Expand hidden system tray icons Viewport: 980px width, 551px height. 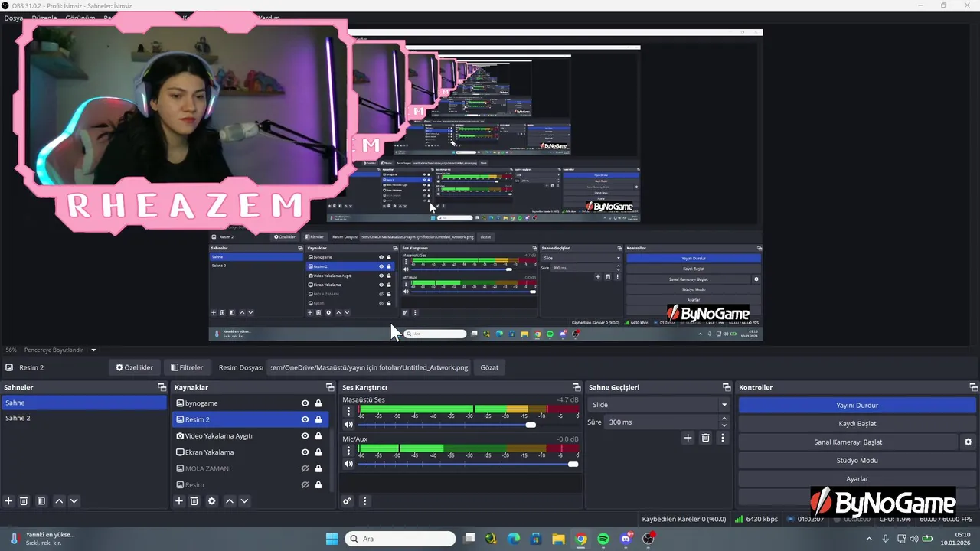coord(868,539)
